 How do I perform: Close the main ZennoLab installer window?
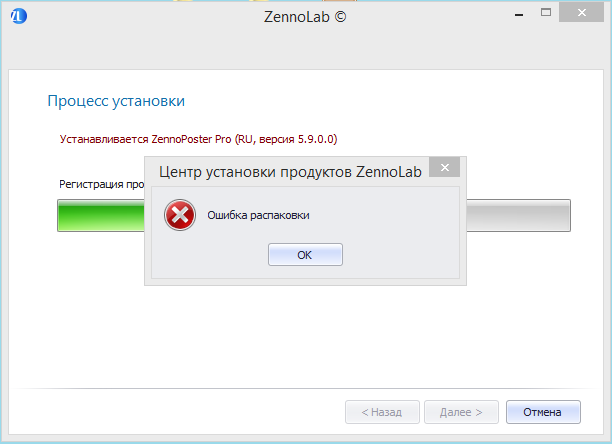click(x=582, y=12)
